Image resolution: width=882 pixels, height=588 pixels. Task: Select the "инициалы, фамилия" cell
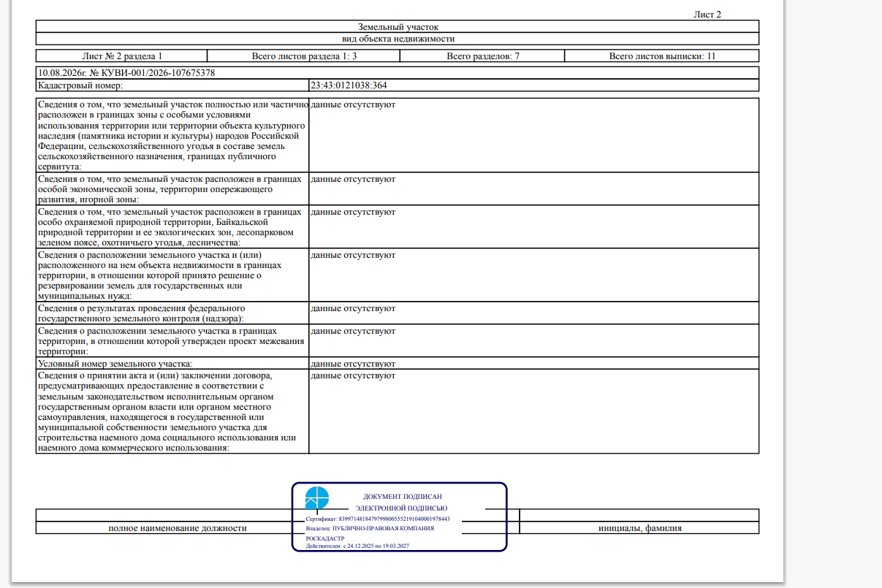639,528
